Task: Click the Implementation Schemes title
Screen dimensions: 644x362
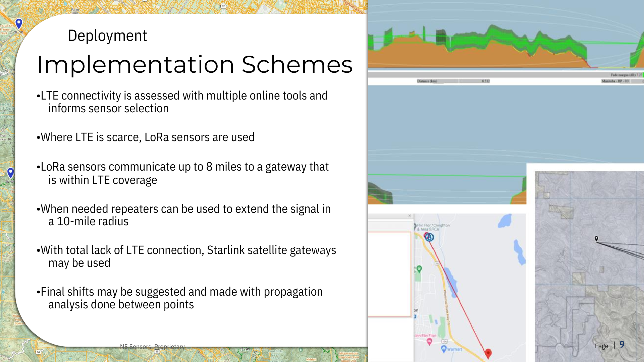Action: coord(195,64)
